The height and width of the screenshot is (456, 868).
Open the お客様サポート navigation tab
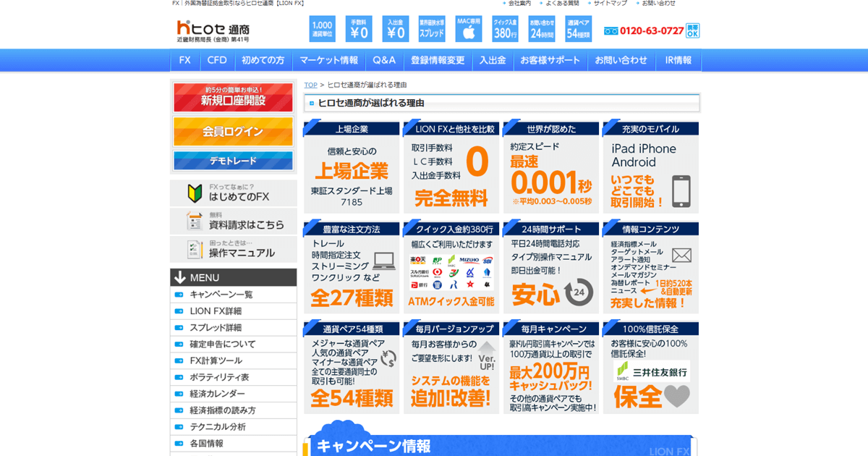[550, 60]
